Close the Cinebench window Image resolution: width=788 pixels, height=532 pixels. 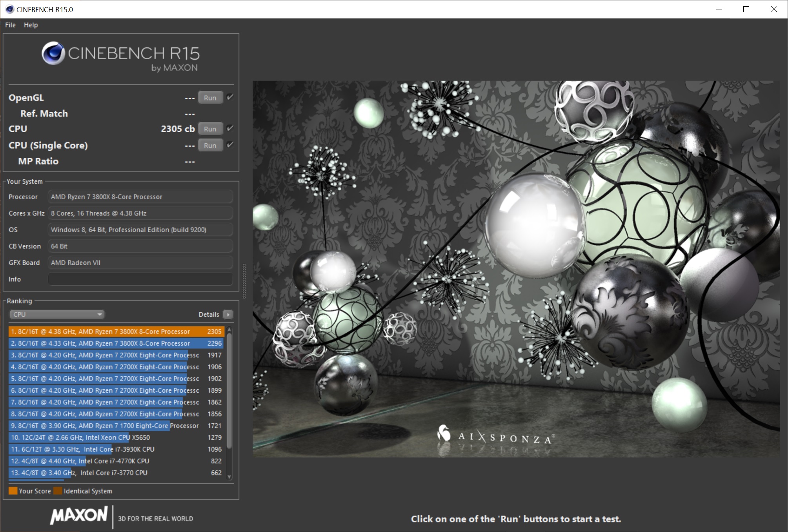[774, 9]
